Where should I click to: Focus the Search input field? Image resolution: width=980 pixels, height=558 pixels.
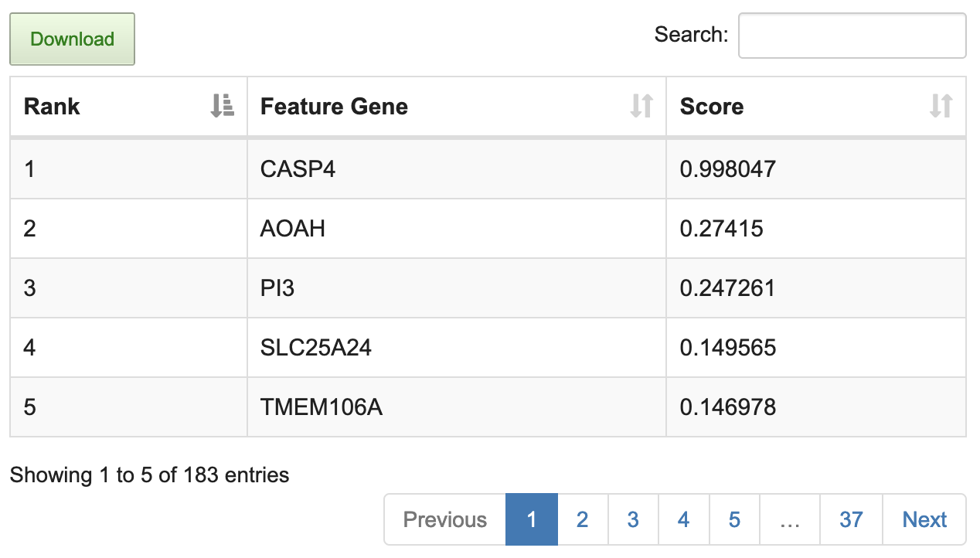point(852,36)
